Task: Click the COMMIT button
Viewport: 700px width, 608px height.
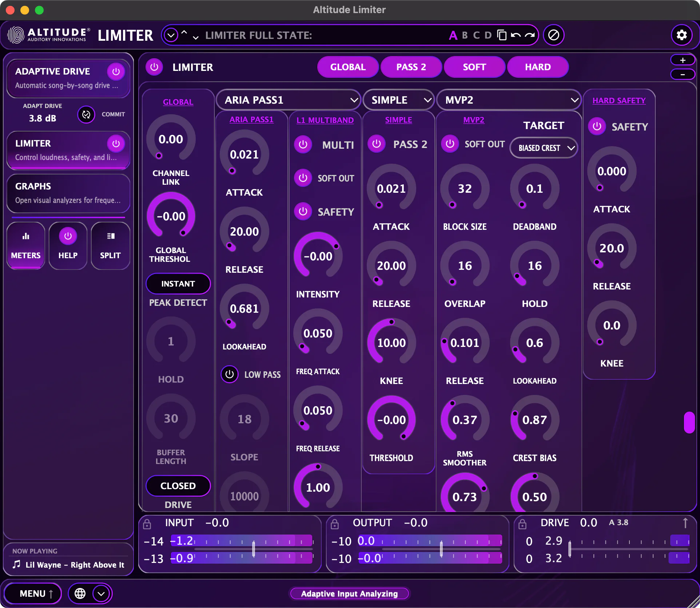Action: coord(113,114)
